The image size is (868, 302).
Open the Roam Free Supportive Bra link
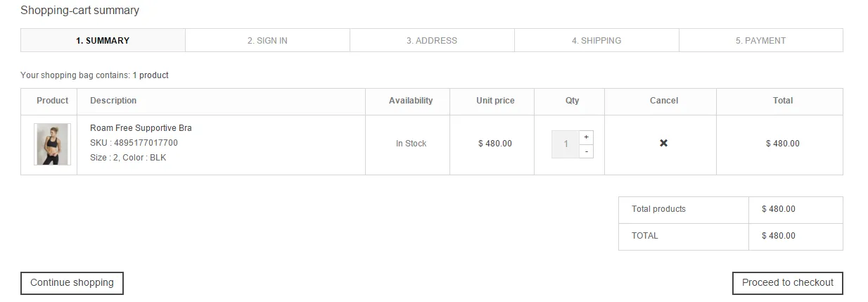[141, 128]
